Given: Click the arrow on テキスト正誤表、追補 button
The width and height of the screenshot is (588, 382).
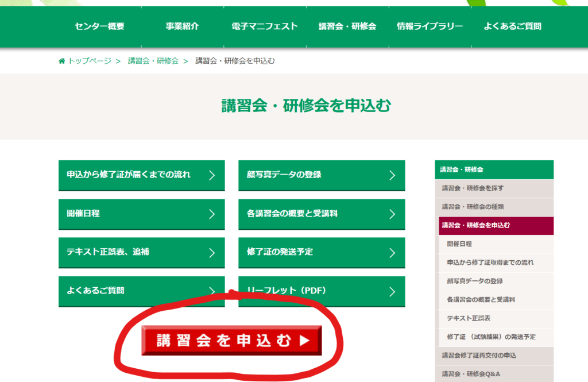Looking at the screenshot, I should 212,253.
